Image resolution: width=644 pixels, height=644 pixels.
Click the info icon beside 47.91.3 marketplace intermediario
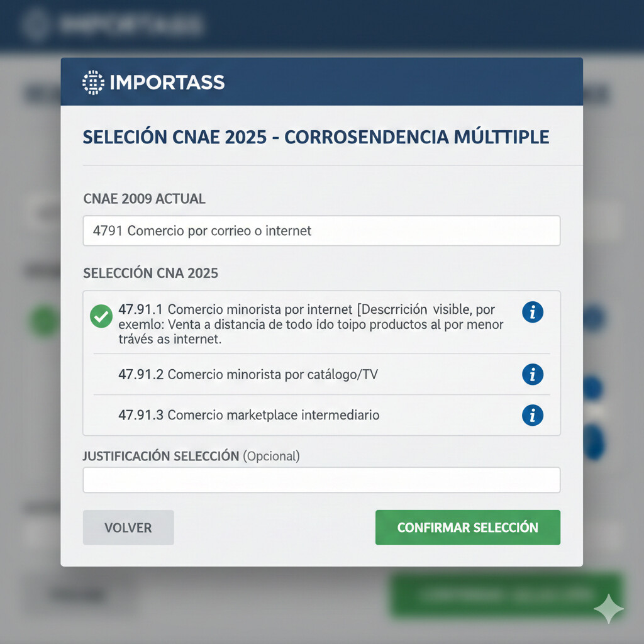click(x=532, y=415)
